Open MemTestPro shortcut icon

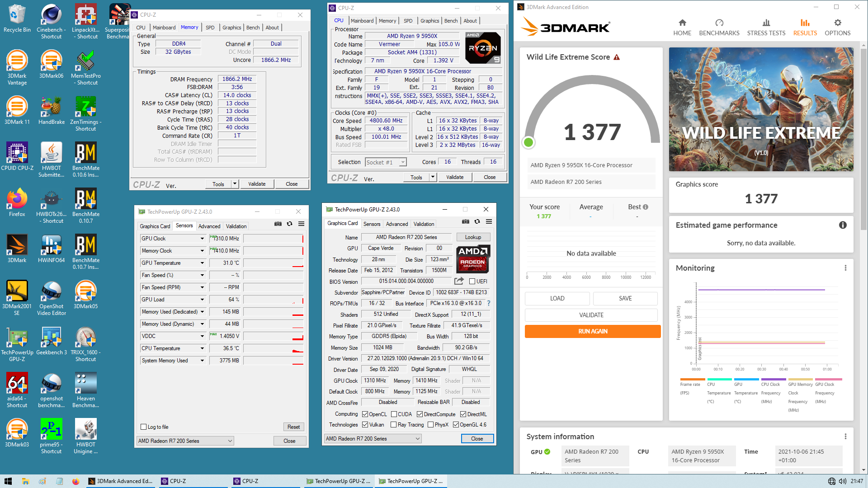coord(85,67)
